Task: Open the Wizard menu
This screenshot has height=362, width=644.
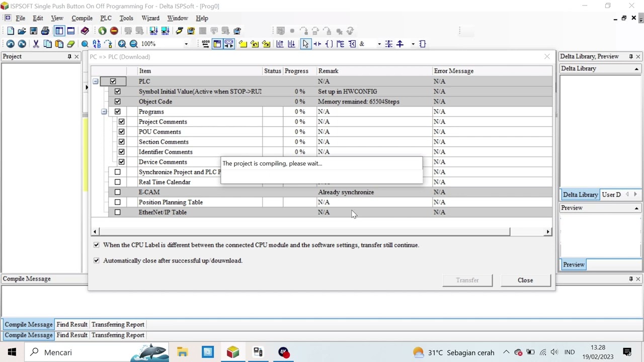Action: pos(150,18)
